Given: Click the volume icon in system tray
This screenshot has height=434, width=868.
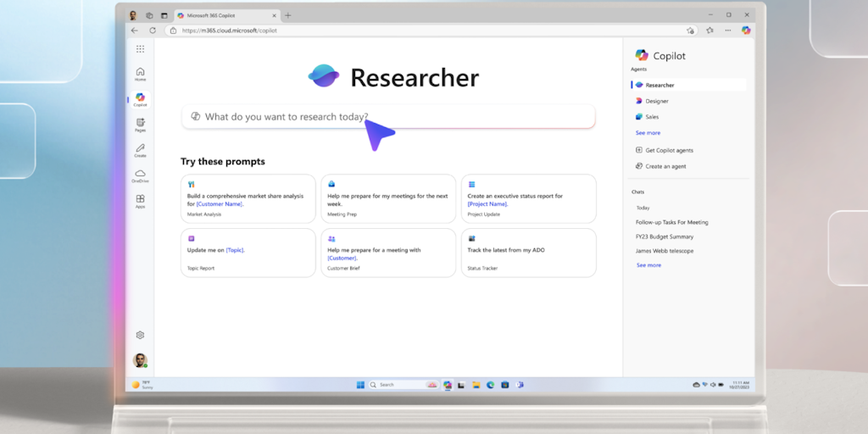Looking at the screenshot, I should (713, 385).
